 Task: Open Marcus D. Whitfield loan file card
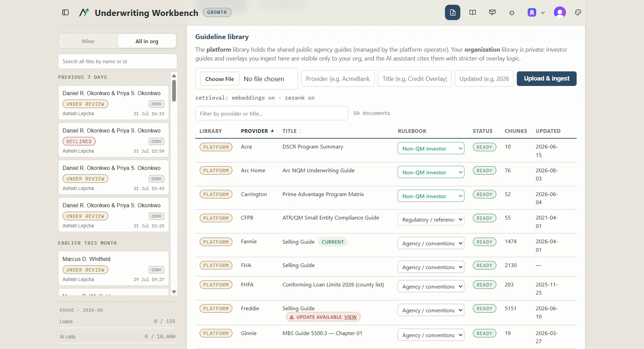[x=114, y=268]
